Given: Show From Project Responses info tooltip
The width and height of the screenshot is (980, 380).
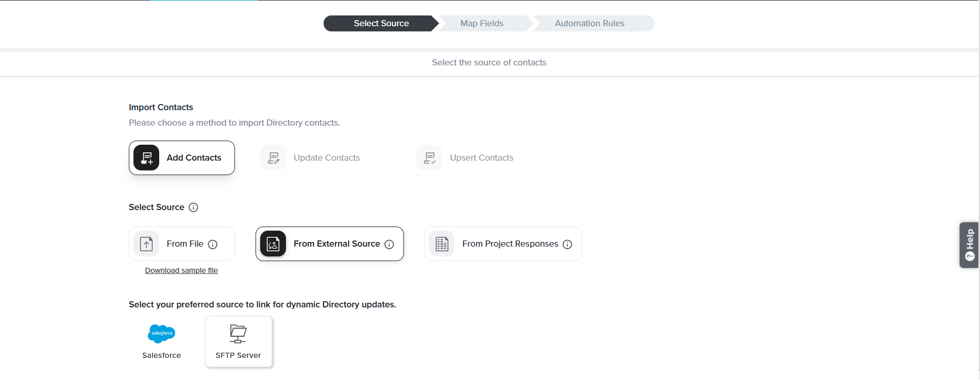Looking at the screenshot, I should 567,245.
